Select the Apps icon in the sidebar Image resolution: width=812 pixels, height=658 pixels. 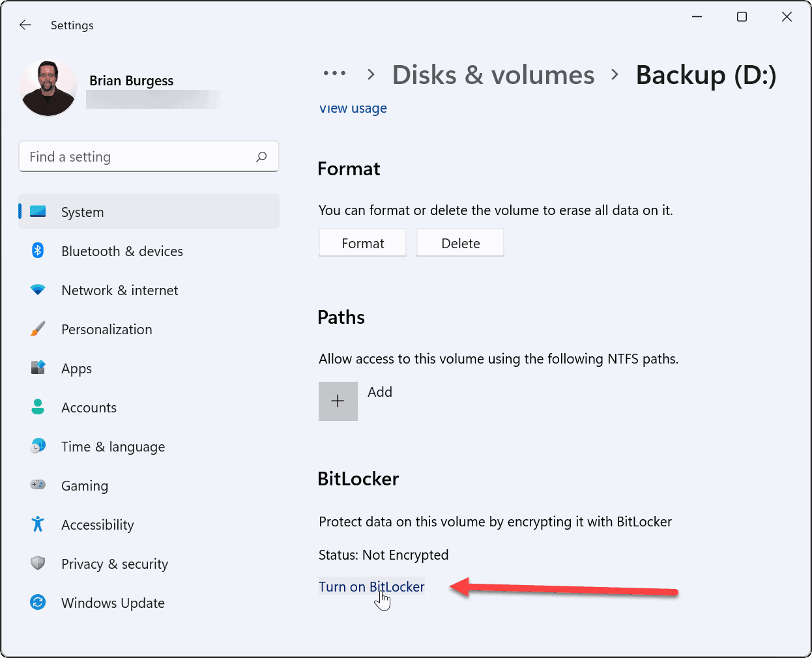[x=37, y=368]
